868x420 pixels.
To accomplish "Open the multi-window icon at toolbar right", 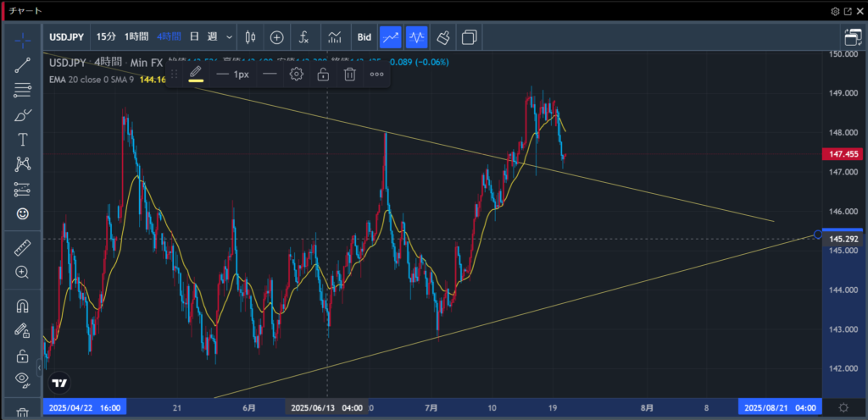I will [853, 37].
